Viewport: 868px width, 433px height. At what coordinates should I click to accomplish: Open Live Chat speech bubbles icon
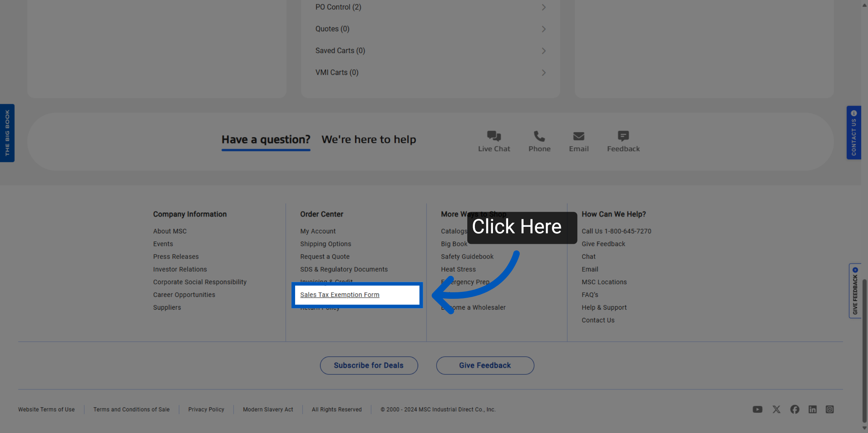[x=494, y=136]
